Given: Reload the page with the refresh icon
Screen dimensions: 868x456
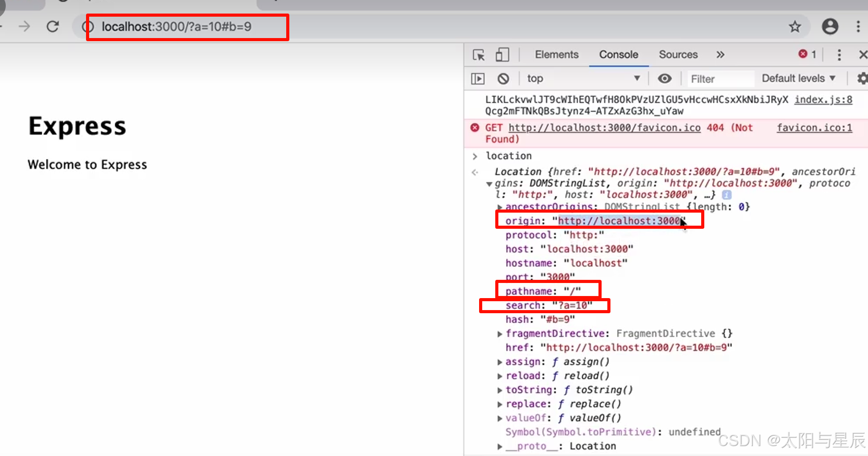Looking at the screenshot, I should (53, 26).
